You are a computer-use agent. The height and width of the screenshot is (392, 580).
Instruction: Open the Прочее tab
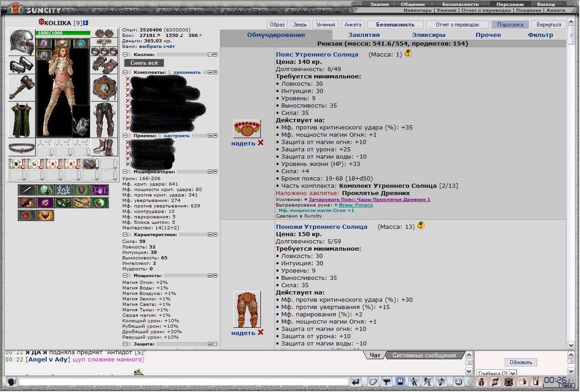coord(488,35)
